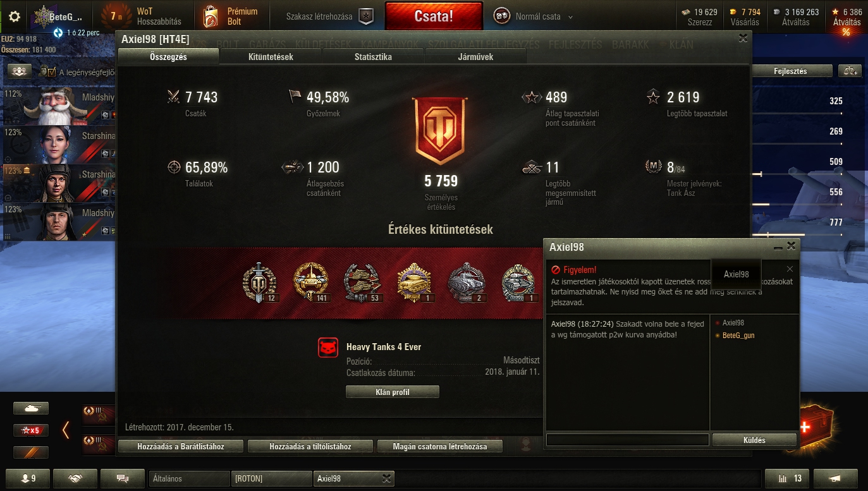This screenshot has height=491, width=868.
Task: Click Hozzáadás a Barátlistához button
Action: tap(181, 446)
